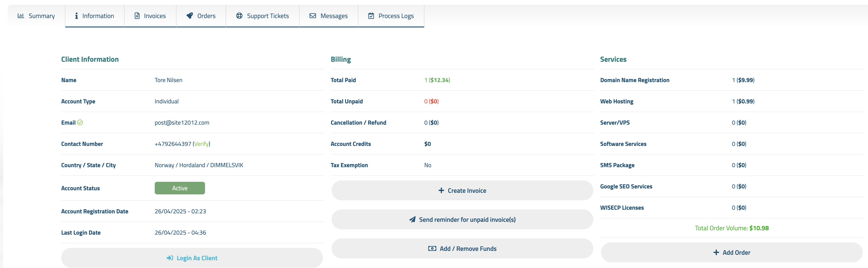Click the green verified checkmark next to Email
Image resolution: width=868 pixels, height=268 pixels.
click(80, 123)
